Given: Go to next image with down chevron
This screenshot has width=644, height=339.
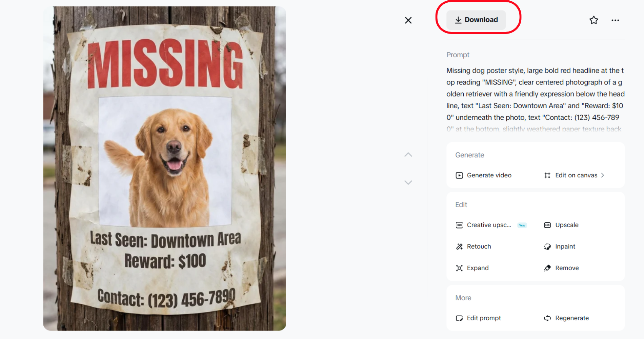Looking at the screenshot, I should tap(408, 182).
